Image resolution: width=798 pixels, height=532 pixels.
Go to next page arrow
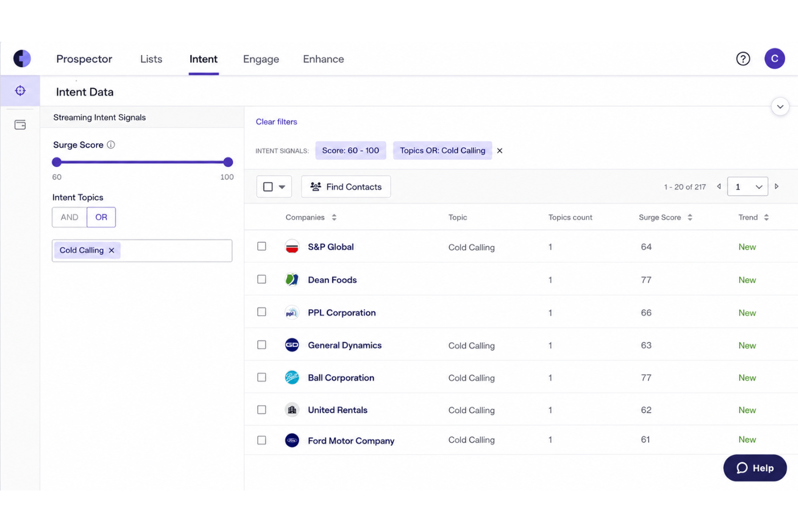click(777, 186)
